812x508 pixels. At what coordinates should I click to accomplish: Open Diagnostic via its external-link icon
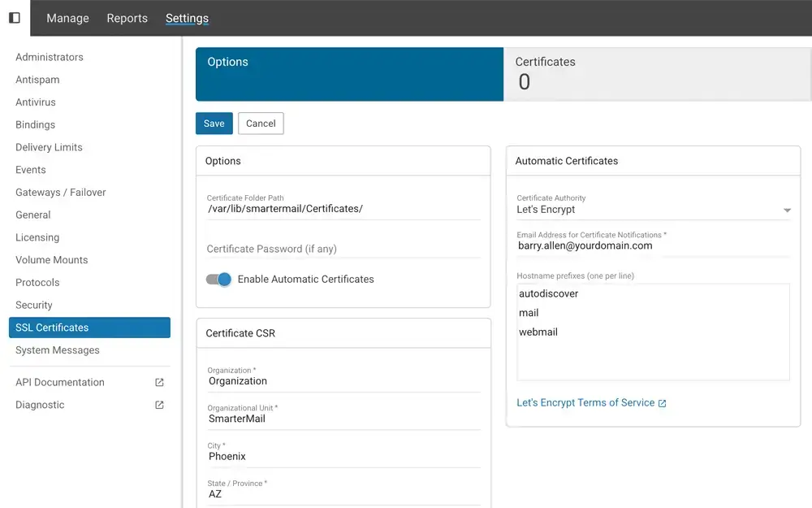pyautogui.click(x=158, y=405)
